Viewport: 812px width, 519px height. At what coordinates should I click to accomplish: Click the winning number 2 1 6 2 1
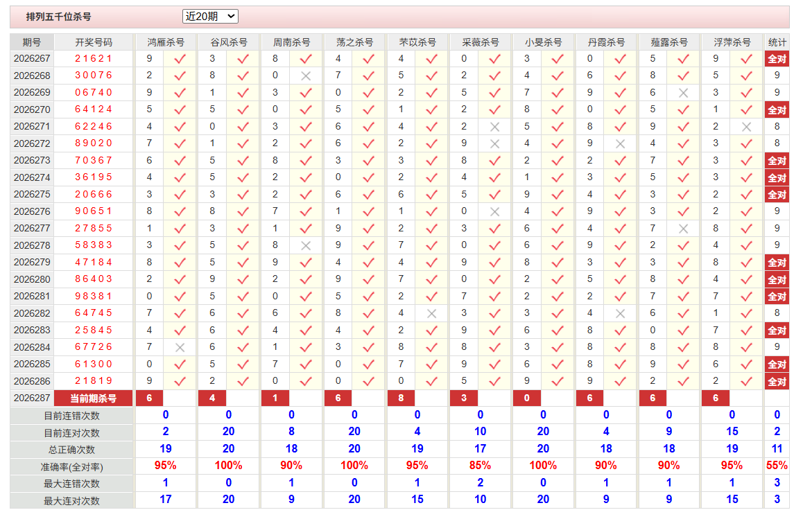coord(94,59)
